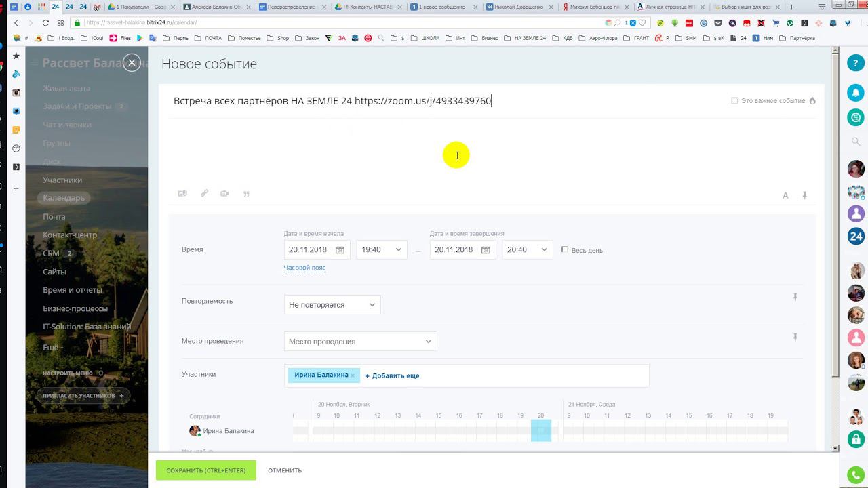Screen dimensions: 868x488
Task: Click end date field 20.11.2018
Action: [462, 249]
